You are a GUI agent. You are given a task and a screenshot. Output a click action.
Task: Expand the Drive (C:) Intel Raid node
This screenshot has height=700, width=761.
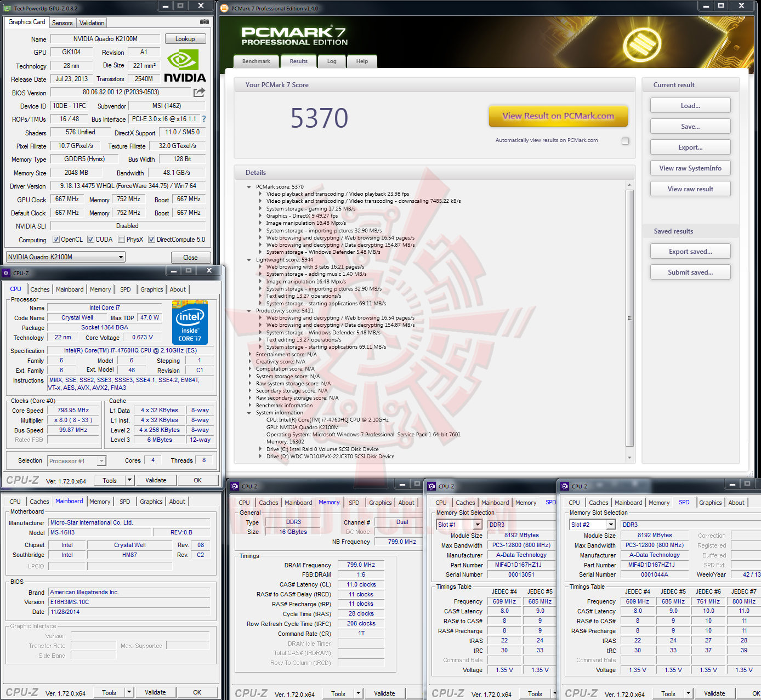click(x=260, y=449)
